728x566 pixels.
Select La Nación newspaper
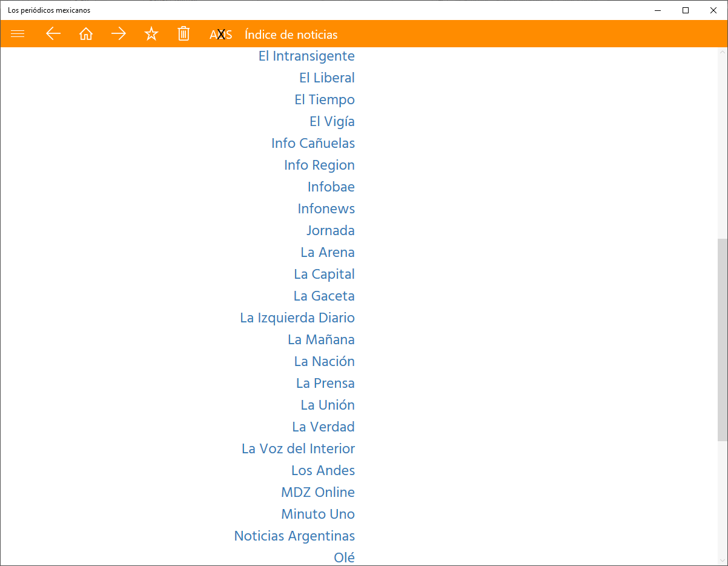point(325,361)
